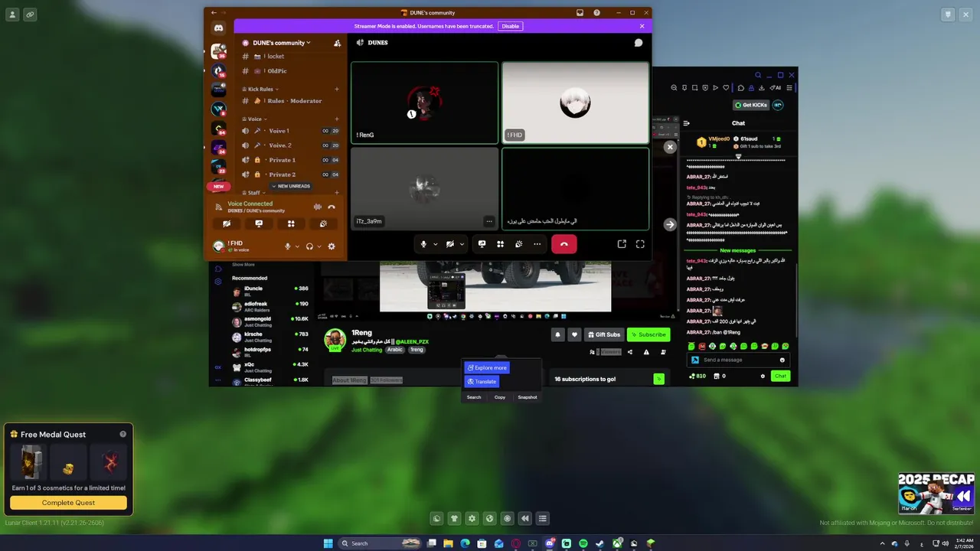Enter full screen in Discord call
This screenshot has height=551, width=980.
[640, 244]
